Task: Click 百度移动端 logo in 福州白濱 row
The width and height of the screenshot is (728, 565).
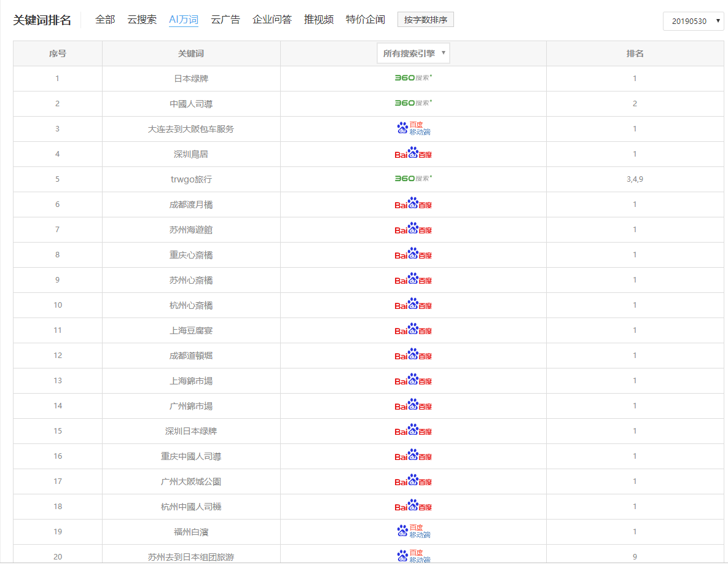Action: (413, 531)
